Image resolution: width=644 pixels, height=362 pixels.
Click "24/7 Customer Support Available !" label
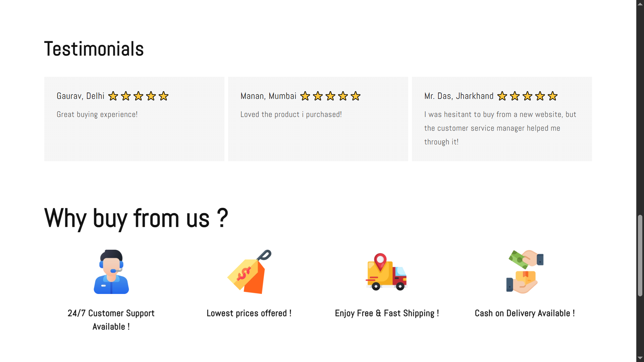(x=111, y=320)
